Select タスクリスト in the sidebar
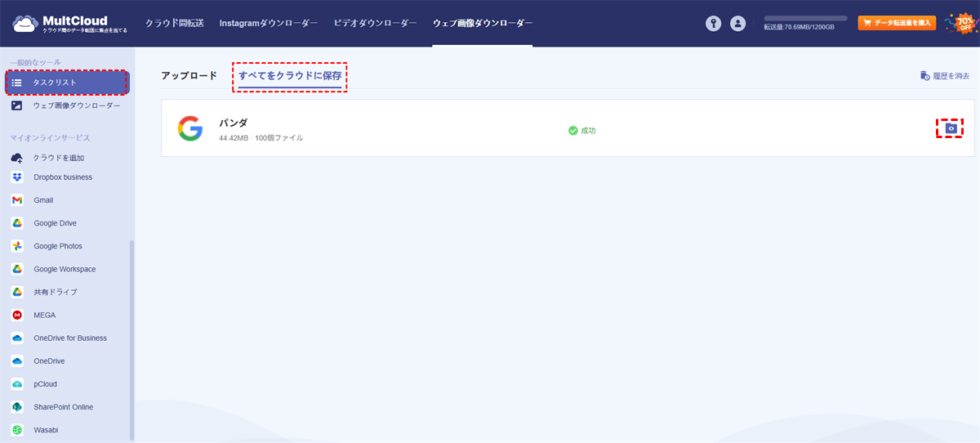This screenshot has height=443, width=980. tap(67, 83)
